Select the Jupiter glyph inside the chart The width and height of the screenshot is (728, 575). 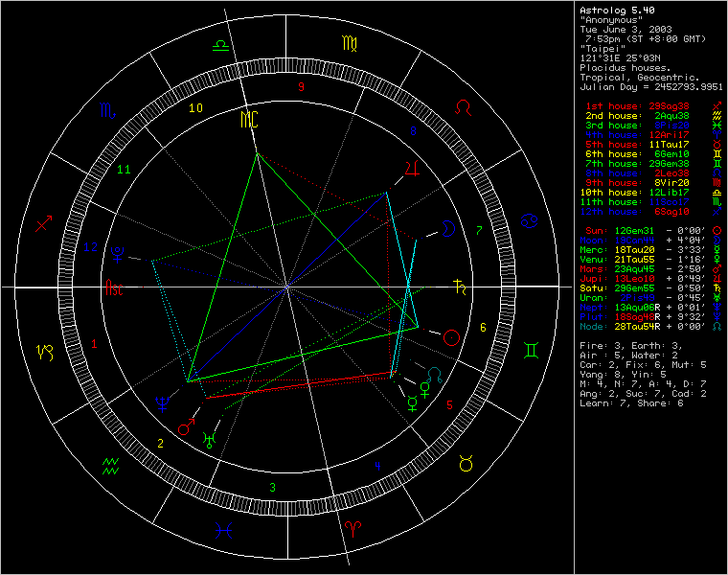pos(413,169)
